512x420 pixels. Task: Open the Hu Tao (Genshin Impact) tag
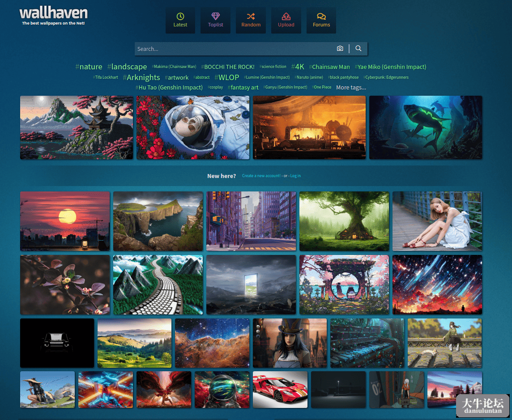click(169, 88)
